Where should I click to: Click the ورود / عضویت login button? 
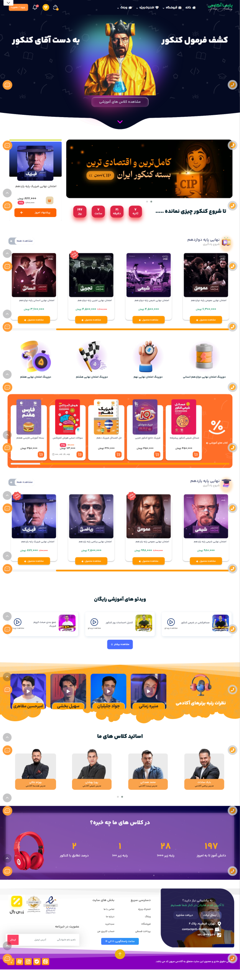tap(18, 7)
